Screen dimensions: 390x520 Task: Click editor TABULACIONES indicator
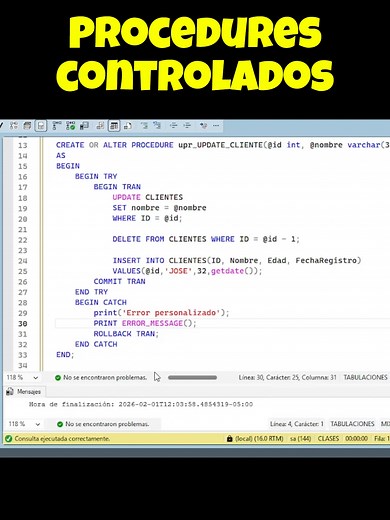(x=365, y=378)
